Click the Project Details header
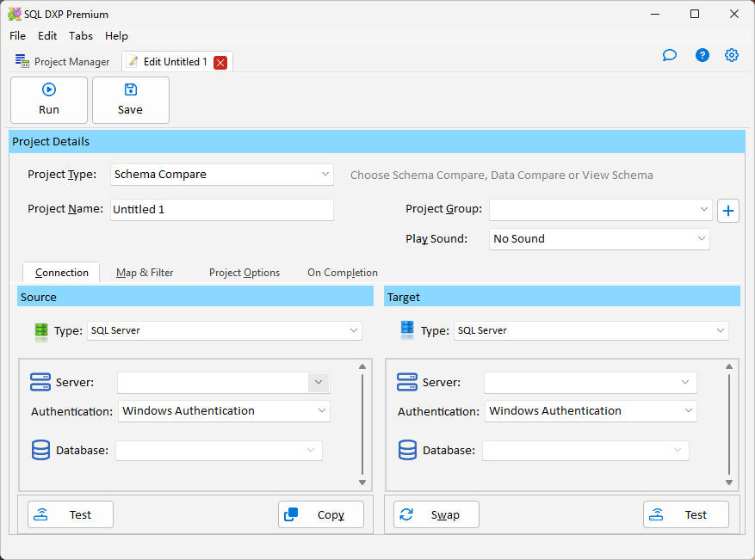The height and width of the screenshot is (560, 755). pos(377,141)
